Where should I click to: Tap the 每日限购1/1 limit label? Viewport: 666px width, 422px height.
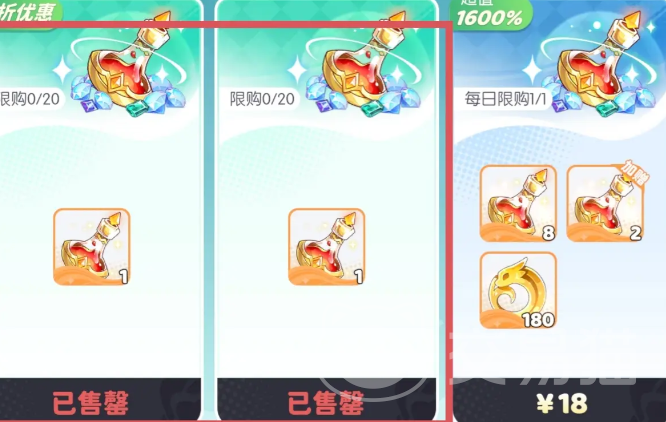[505, 99]
